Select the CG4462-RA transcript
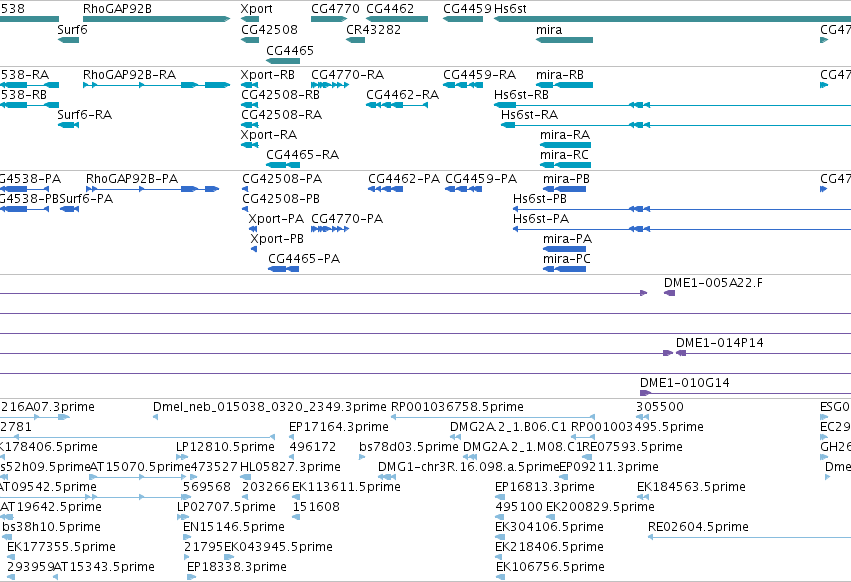 click(397, 105)
